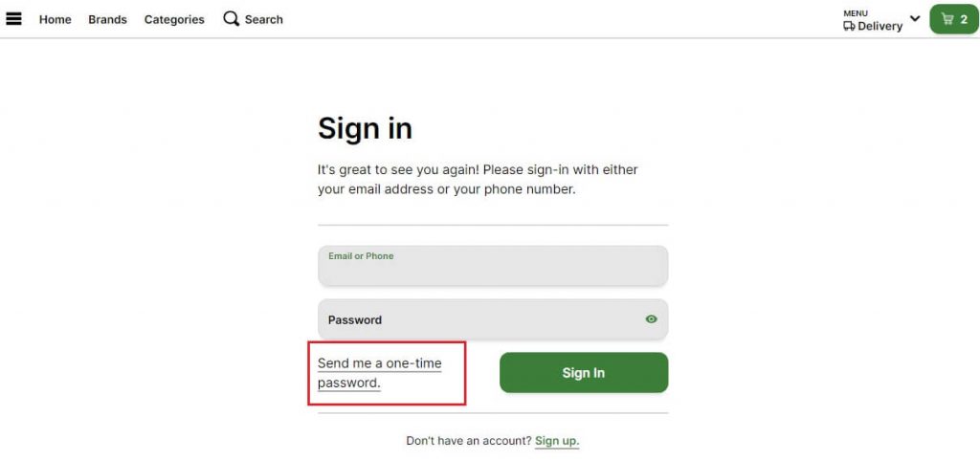Click the magnifying glass search icon

pos(232,19)
